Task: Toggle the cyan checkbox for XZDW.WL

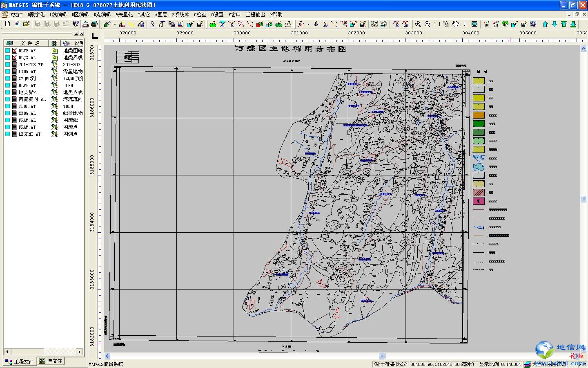Action: [7, 113]
